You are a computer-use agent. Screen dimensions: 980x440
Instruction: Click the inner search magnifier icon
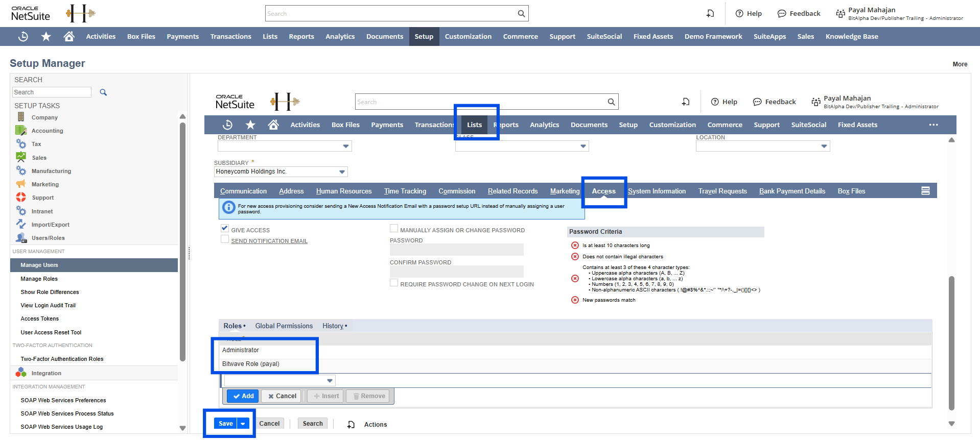pyautogui.click(x=611, y=102)
